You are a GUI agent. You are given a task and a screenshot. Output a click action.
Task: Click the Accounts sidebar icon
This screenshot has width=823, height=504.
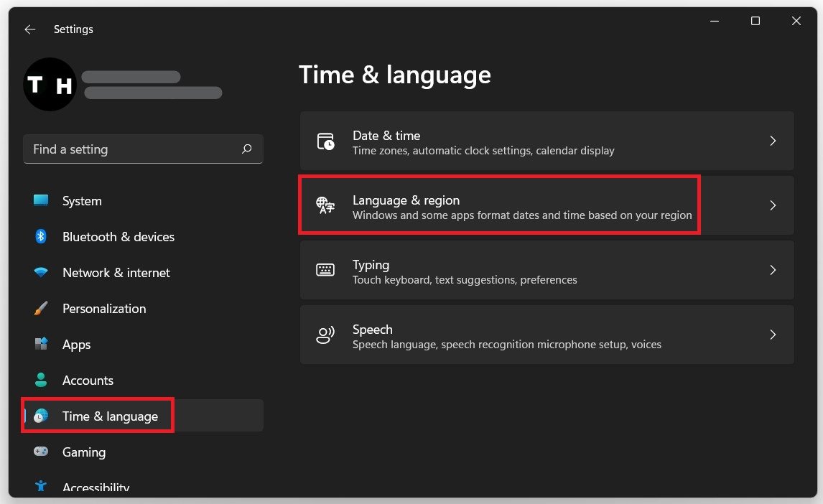click(41, 380)
